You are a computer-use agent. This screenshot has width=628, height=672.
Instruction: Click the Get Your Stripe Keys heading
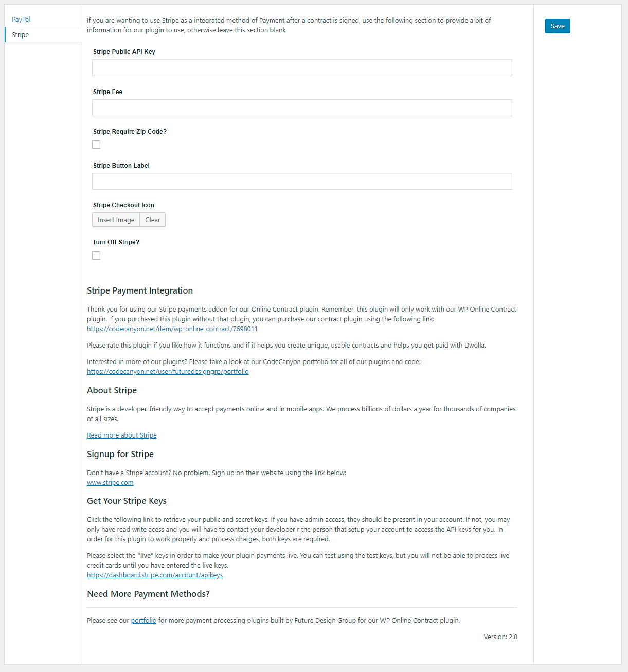127,501
